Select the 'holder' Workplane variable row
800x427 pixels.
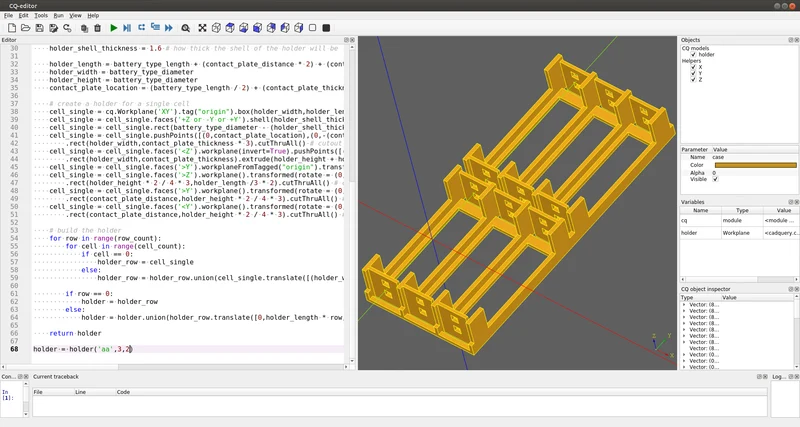tap(739, 233)
